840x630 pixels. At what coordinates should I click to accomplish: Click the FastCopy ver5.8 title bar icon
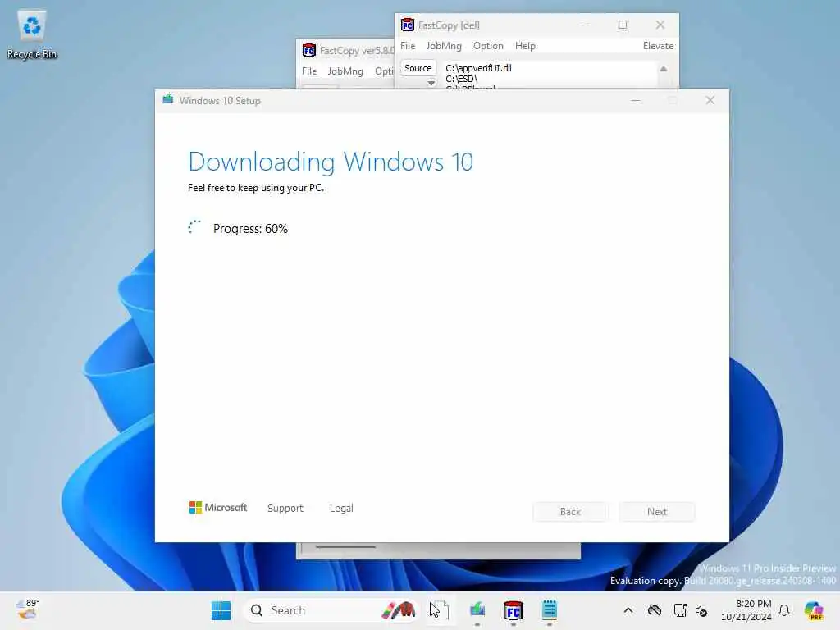[309, 50]
